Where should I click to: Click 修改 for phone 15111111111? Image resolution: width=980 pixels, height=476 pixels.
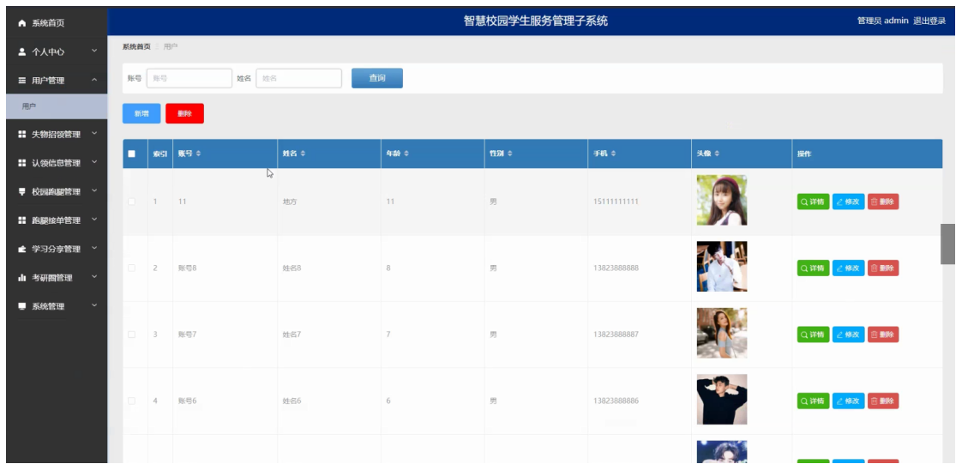click(x=848, y=202)
